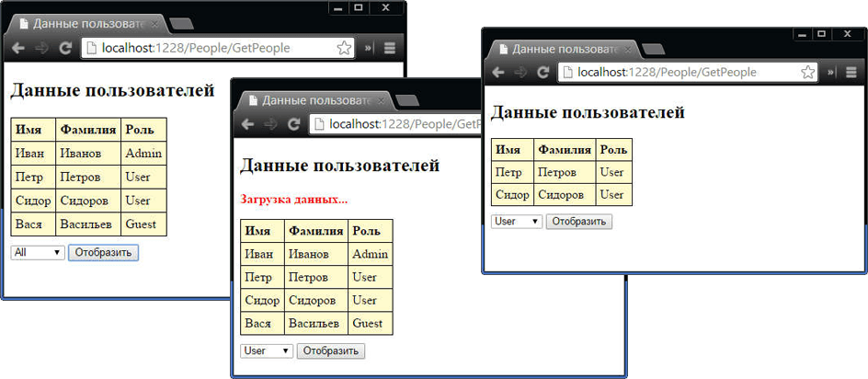Open a new tab in left window
The height and width of the screenshot is (379, 868).
tap(181, 24)
